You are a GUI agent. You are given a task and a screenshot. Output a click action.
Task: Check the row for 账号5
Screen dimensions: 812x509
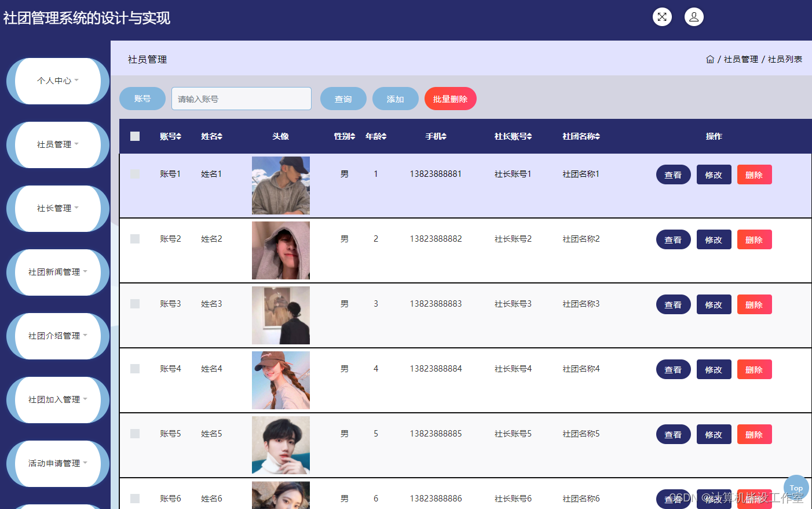click(135, 434)
